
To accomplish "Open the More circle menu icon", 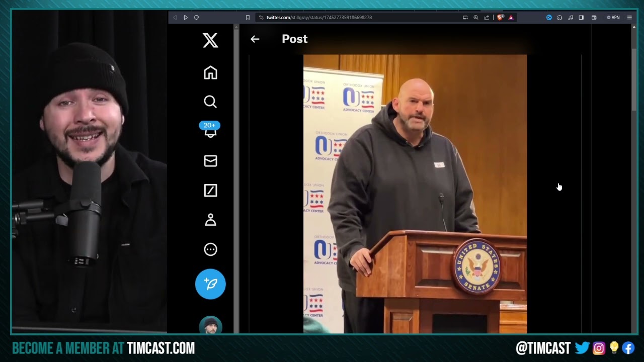I will pos(210,249).
